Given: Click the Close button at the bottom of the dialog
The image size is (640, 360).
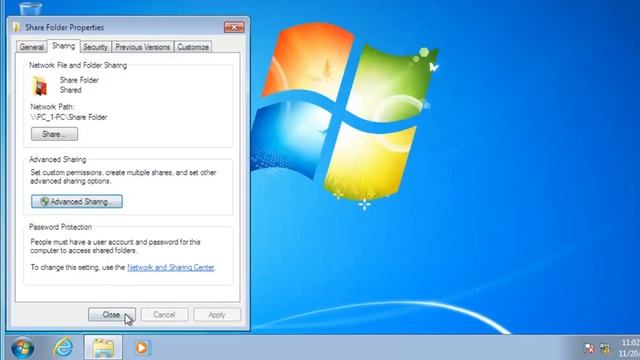Looking at the screenshot, I should coord(112,315).
